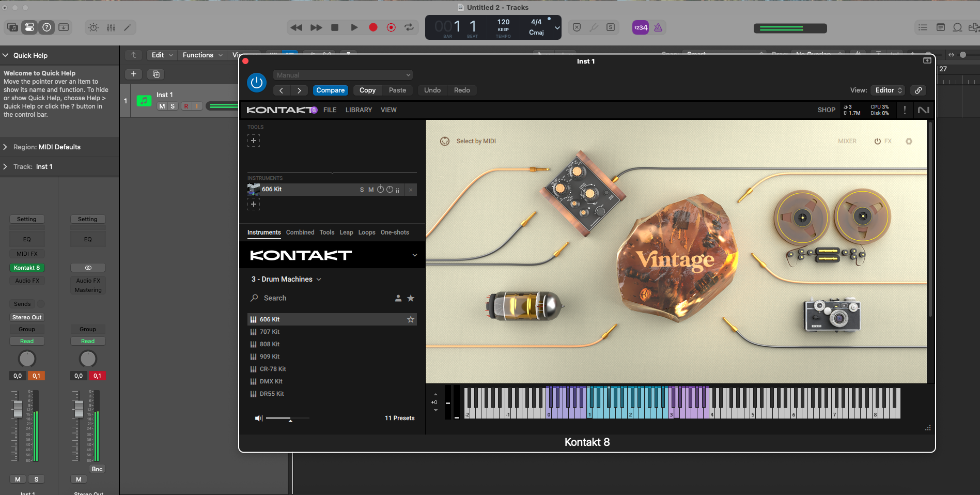Open Kontakt FILE menu
Screen dimensions: 980x495
330,110
